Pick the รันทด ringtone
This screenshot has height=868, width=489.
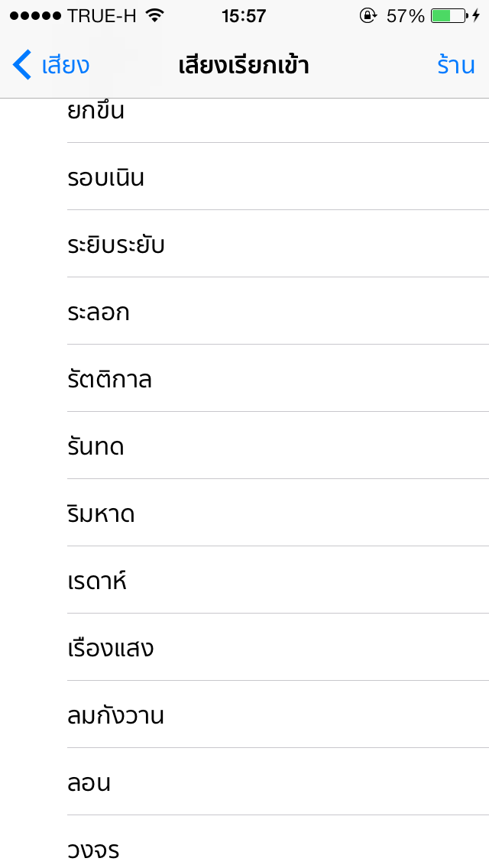[278, 445]
